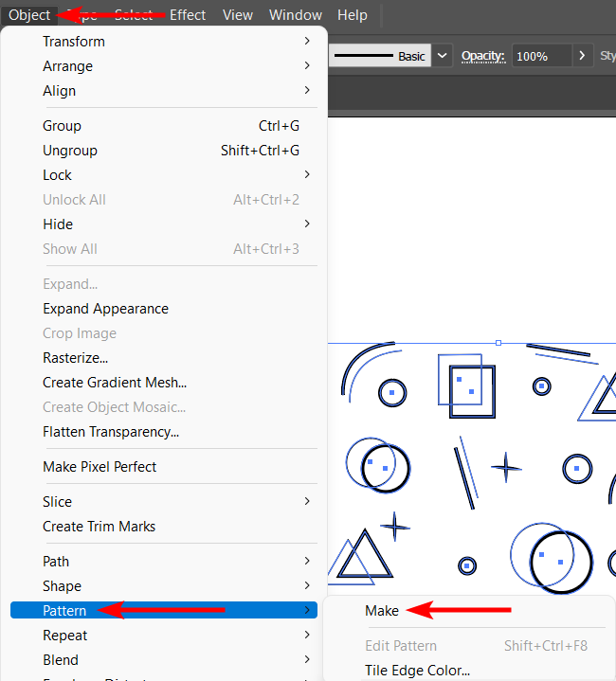This screenshot has width=616, height=681.
Task: Click the Opacity percentage field
Action: coord(540,56)
